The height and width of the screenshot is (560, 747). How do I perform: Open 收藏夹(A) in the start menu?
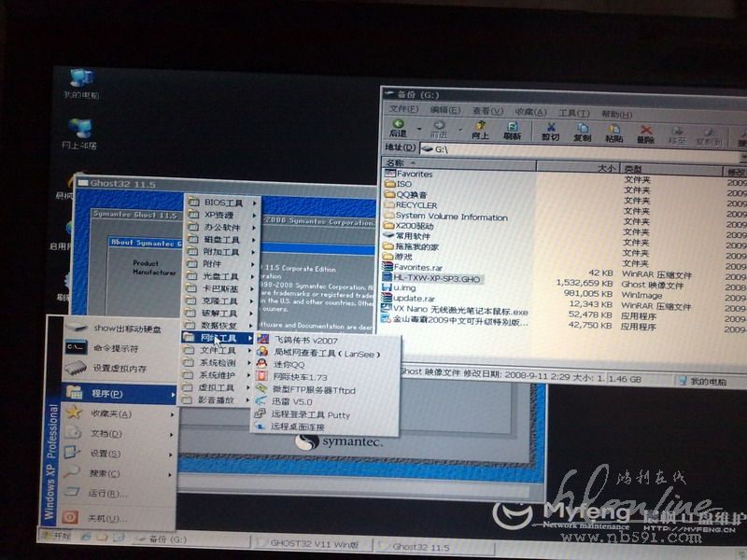(120, 413)
